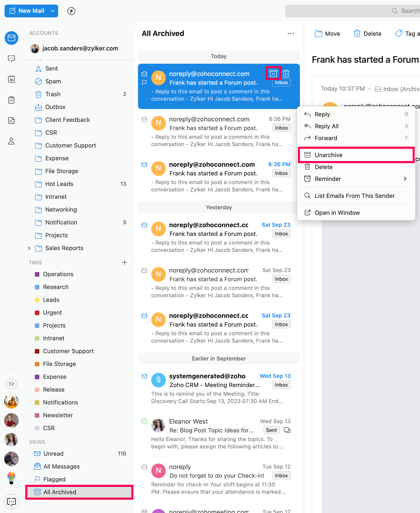Click the Tag button in reading pane toolbar
The image size is (420, 513).
pos(407,34)
